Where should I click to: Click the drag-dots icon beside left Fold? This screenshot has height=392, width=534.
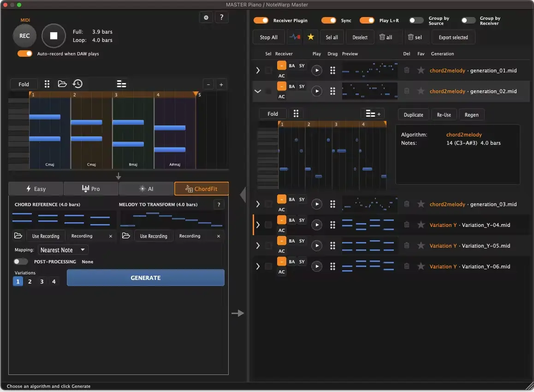(47, 84)
